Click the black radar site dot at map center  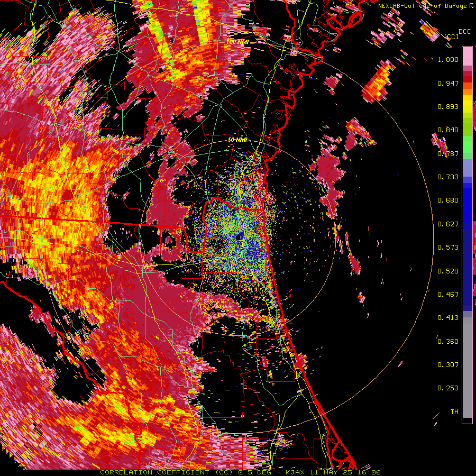click(239, 237)
